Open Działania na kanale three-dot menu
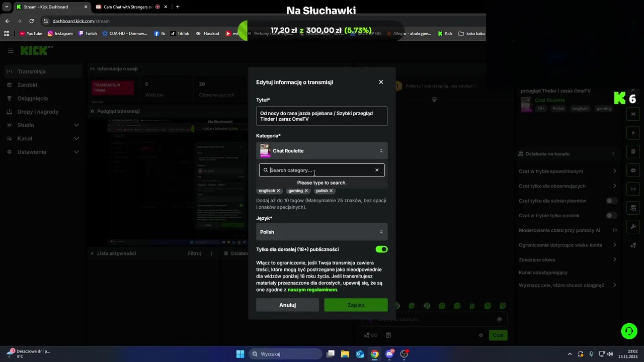Screen dimensions: 644x362 point(613,154)
